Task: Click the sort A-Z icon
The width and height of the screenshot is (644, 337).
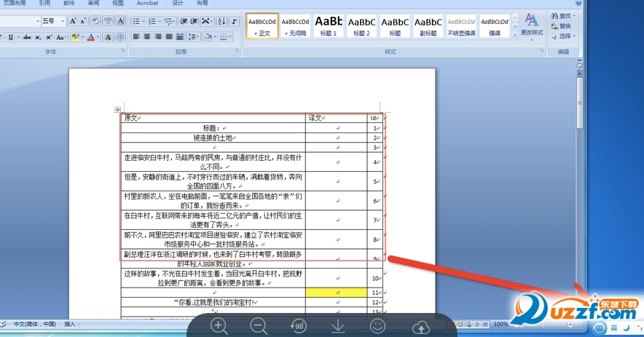Action: [221, 21]
